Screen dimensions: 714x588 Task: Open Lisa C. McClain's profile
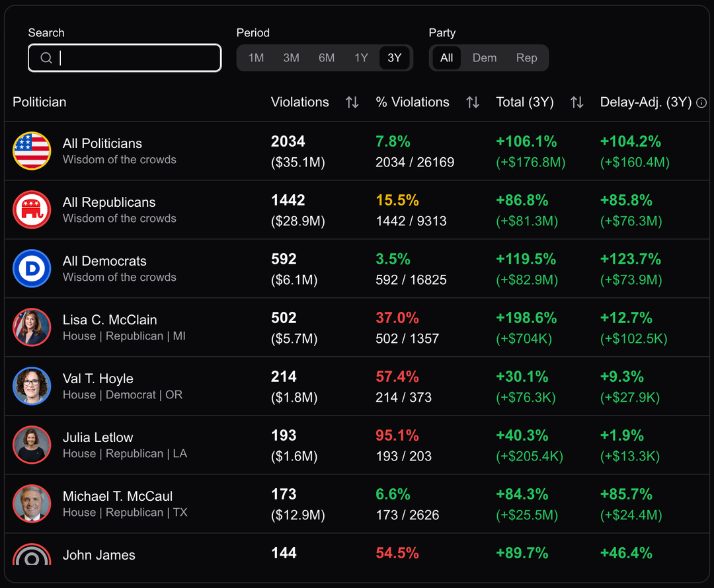(110, 320)
